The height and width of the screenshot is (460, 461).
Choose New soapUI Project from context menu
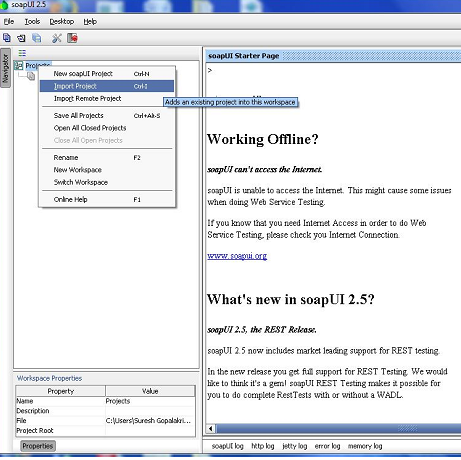point(107,74)
